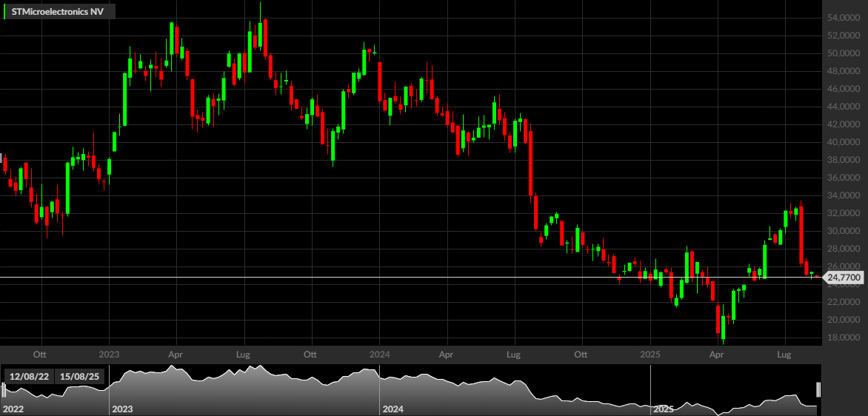The image size is (868, 416).
Task: Click the 32,0000 price axis label
Action: [x=844, y=213]
